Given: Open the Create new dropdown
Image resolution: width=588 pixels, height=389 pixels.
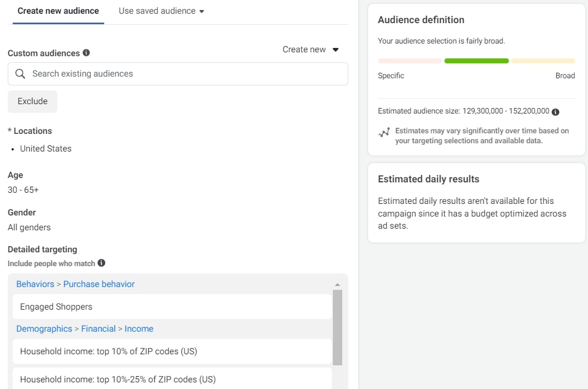Looking at the screenshot, I should pyautogui.click(x=310, y=50).
